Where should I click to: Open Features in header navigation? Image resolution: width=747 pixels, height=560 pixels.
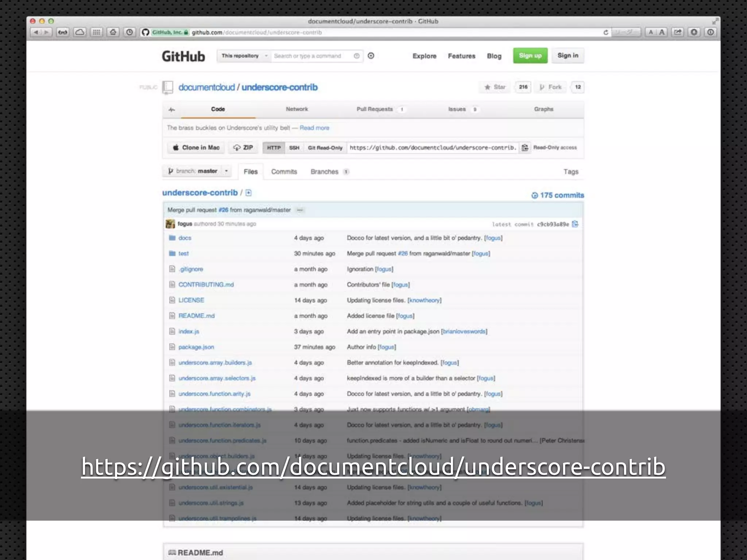tap(461, 56)
